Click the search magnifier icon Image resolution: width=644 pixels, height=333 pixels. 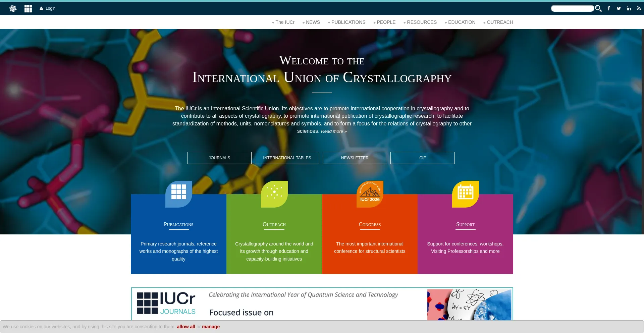pos(598,8)
